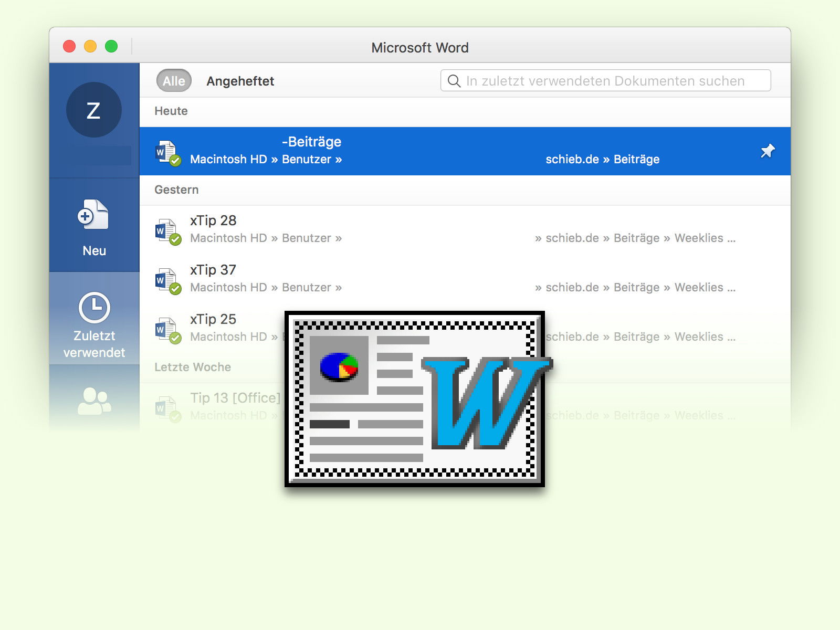This screenshot has height=630, width=840.
Task: Click xTip 28 path schieb.de » Beiträge » Weeklies
Action: point(635,238)
